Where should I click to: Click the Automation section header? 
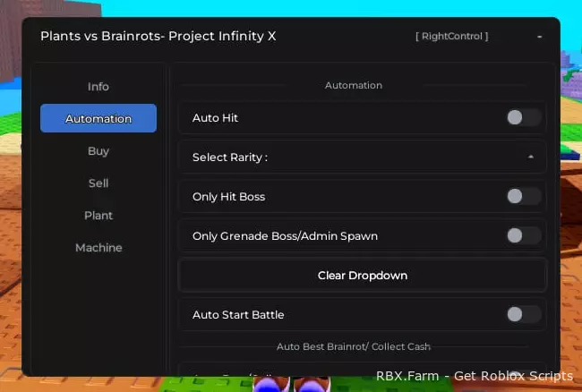[x=354, y=85]
